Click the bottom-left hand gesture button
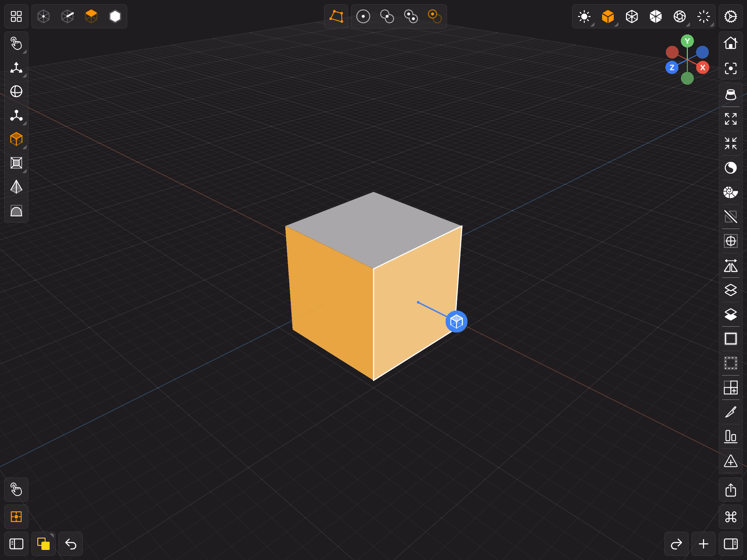 [x=16, y=490]
